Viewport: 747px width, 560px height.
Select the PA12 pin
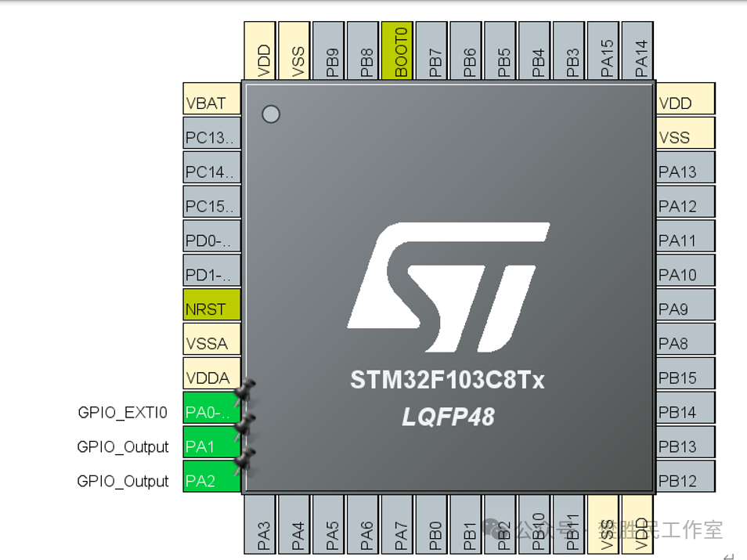[x=686, y=201]
